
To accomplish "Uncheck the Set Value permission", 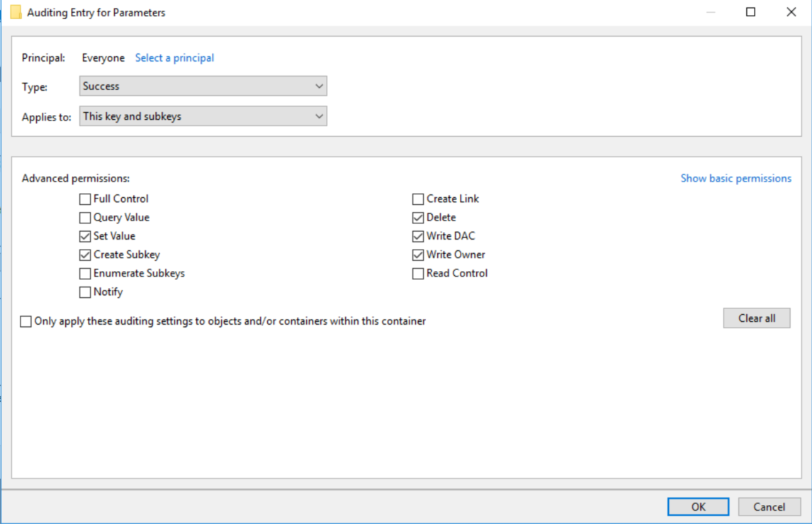I will (84, 235).
